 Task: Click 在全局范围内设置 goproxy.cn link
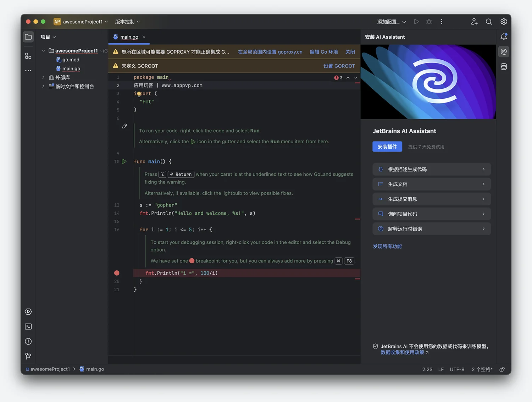pyautogui.click(x=270, y=52)
